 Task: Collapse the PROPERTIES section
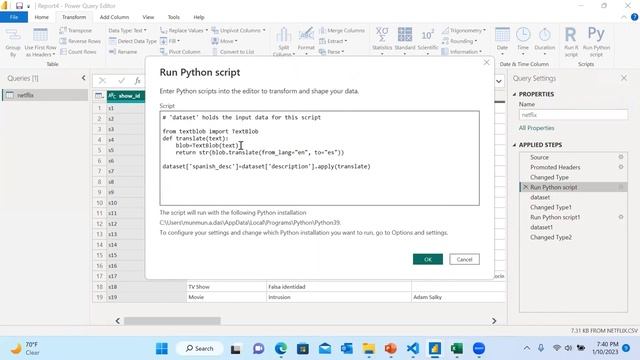[x=514, y=94]
